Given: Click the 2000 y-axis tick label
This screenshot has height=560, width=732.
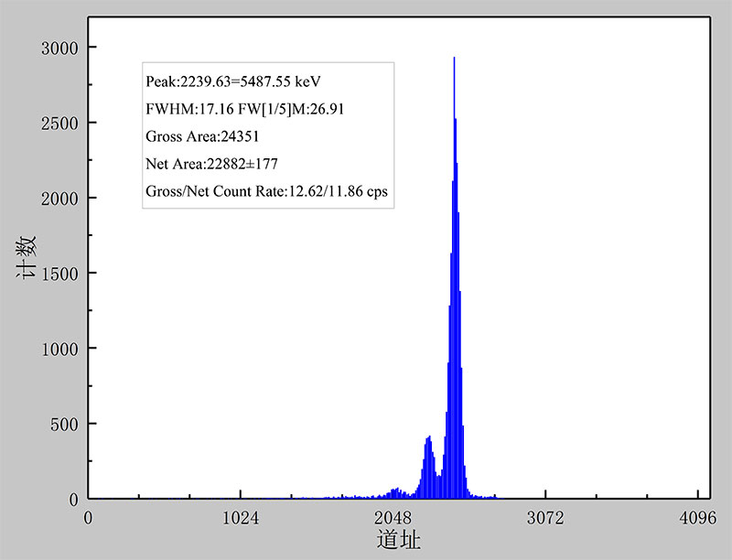Looking at the screenshot, I should (61, 199).
